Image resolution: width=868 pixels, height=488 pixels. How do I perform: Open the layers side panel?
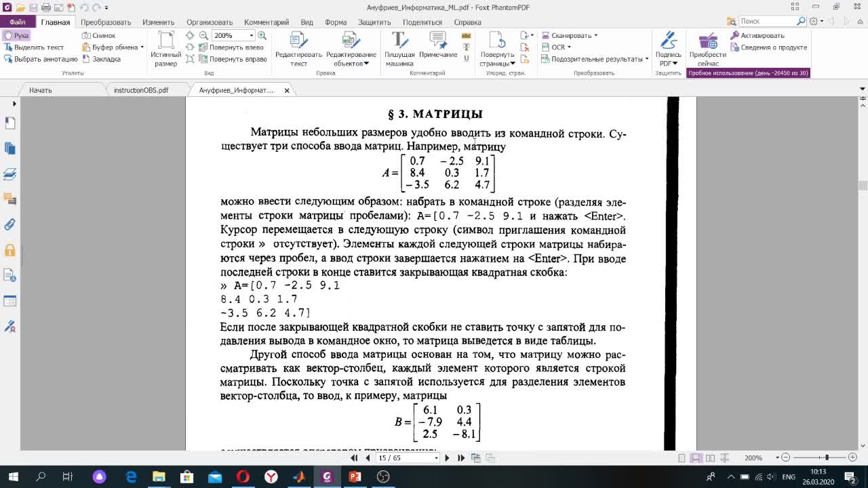pos(9,174)
